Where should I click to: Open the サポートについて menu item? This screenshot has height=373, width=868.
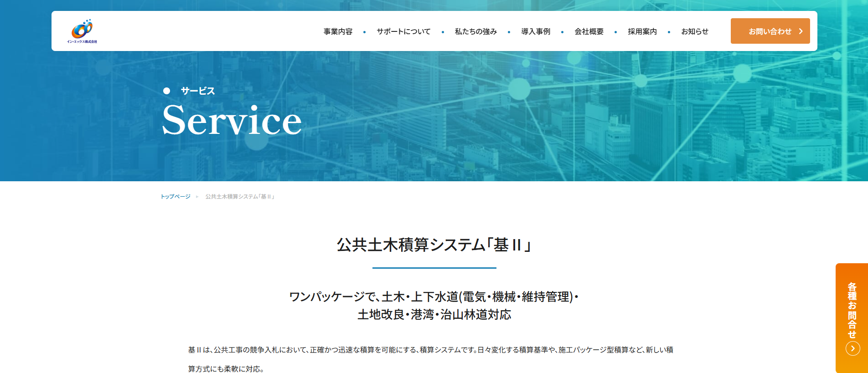click(x=403, y=31)
